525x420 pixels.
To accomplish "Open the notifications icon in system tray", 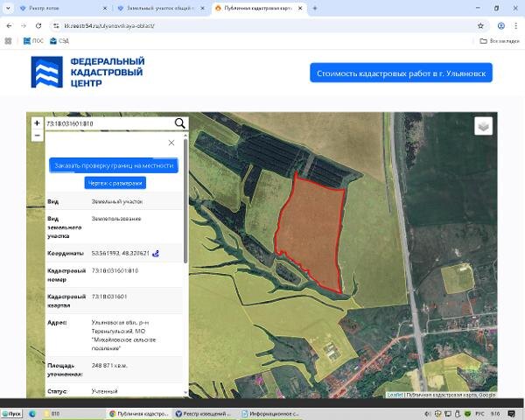I will click(x=511, y=414).
